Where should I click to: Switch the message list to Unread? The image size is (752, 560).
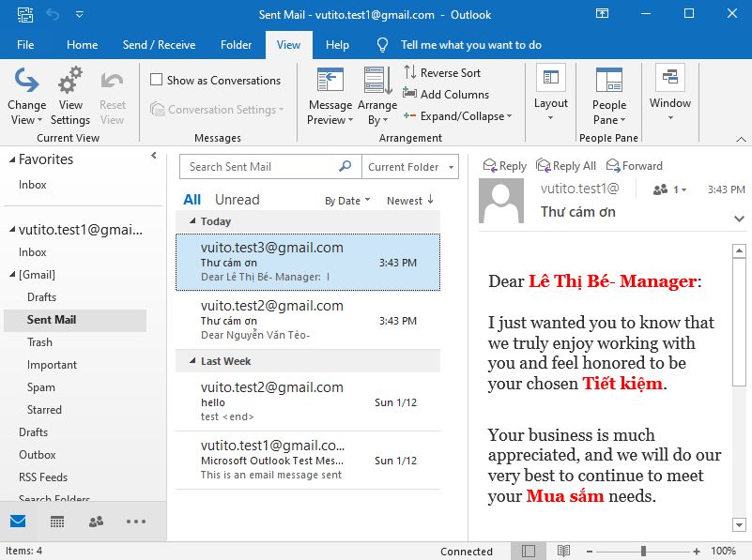[237, 200]
